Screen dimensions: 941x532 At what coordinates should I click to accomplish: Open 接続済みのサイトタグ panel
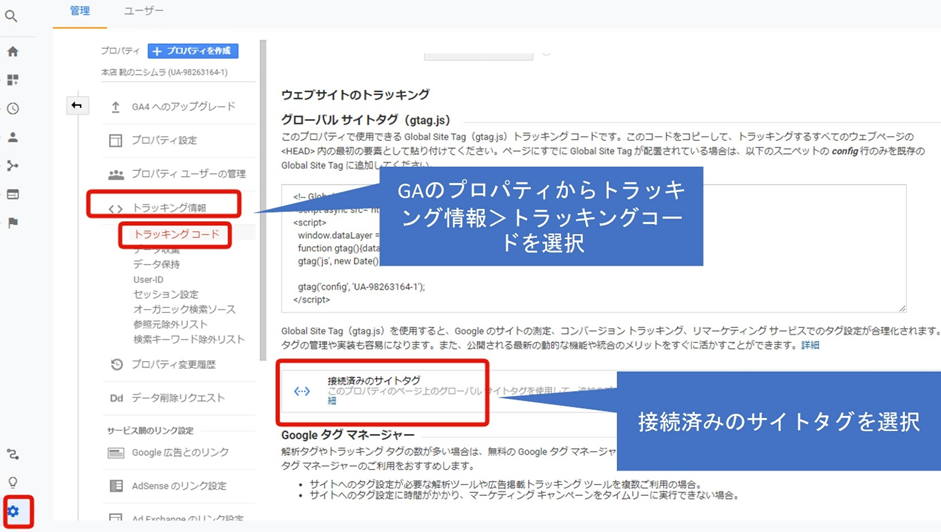[x=449, y=391]
